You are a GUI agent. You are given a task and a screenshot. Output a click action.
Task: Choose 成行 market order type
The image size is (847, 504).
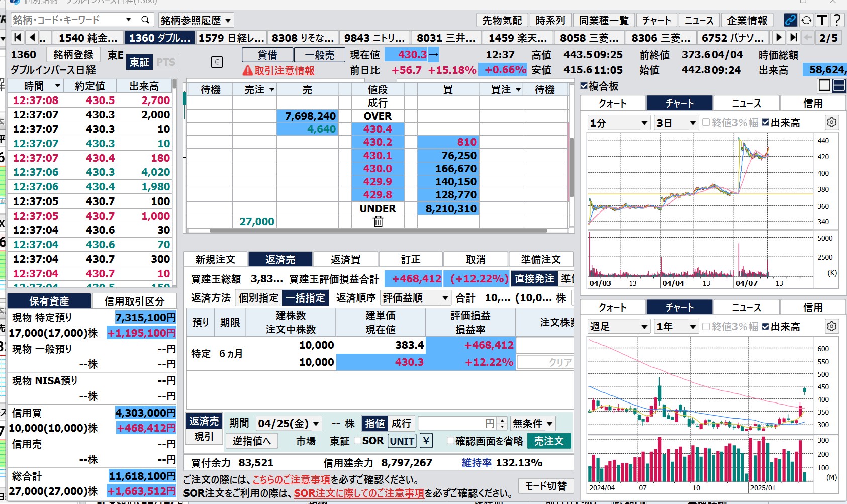click(x=401, y=423)
